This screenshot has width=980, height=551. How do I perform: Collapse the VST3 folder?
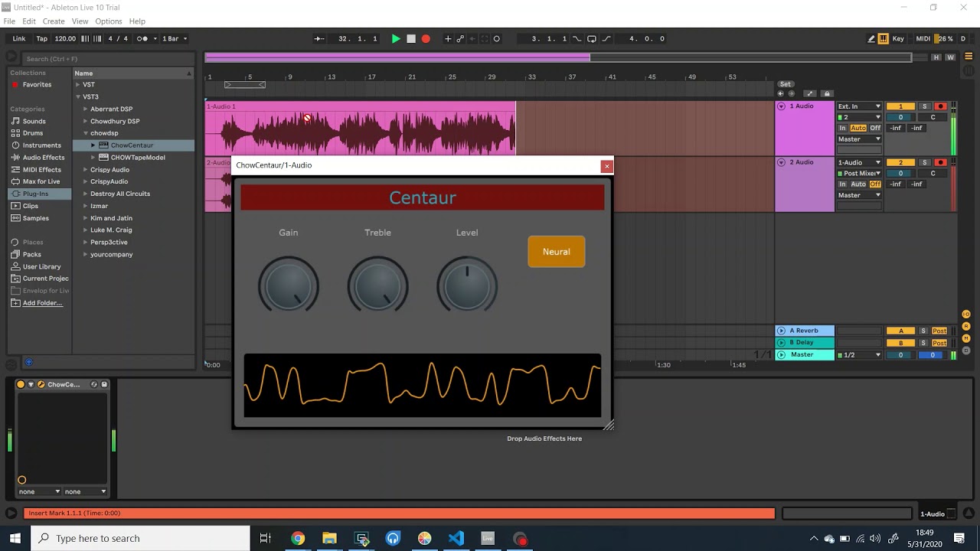coord(78,97)
